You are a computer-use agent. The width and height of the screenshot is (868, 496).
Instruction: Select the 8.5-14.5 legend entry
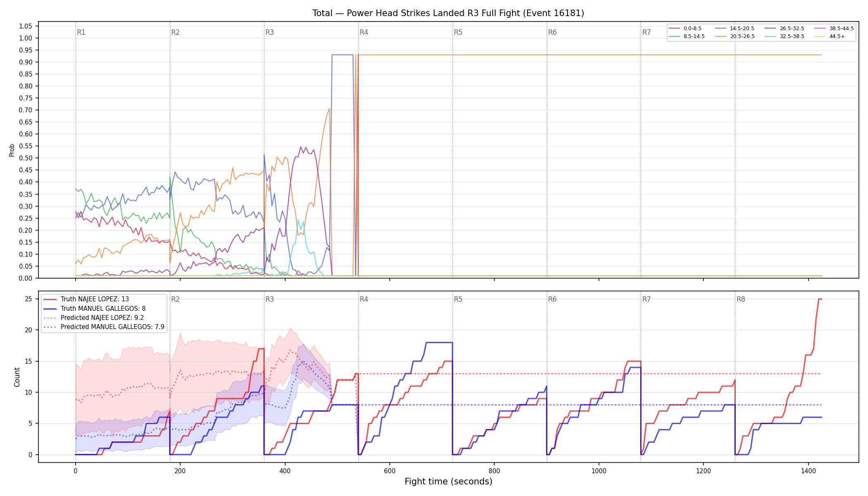pyautogui.click(x=687, y=36)
